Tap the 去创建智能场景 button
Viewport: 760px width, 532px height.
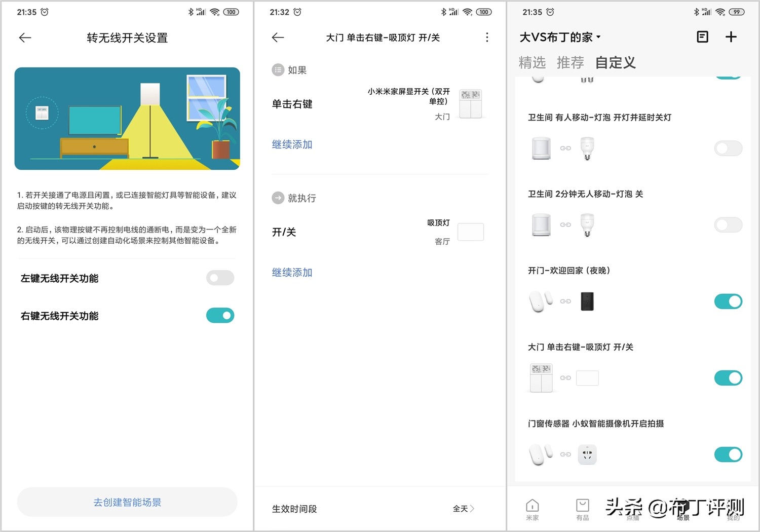click(x=127, y=502)
